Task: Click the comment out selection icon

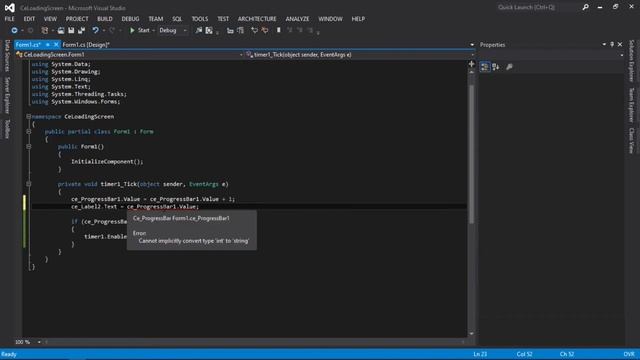Action: [x=254, y=31]
